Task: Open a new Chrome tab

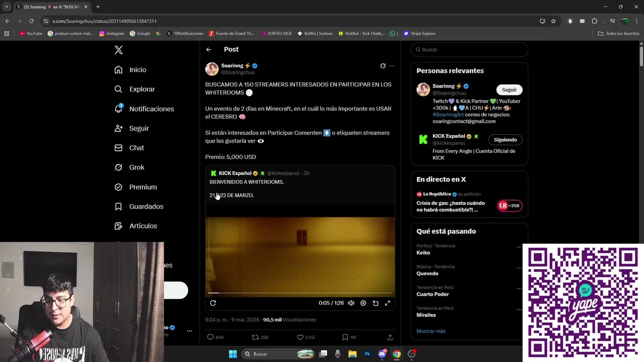Action: (x=98, y=7)
